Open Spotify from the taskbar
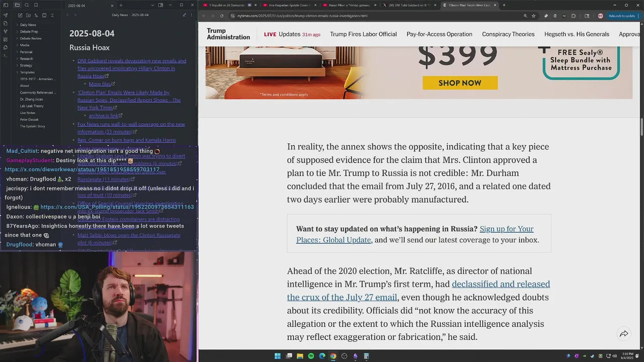Image resolution: width=644 pixels, height=362 pixels. click(x=311, y=356)
